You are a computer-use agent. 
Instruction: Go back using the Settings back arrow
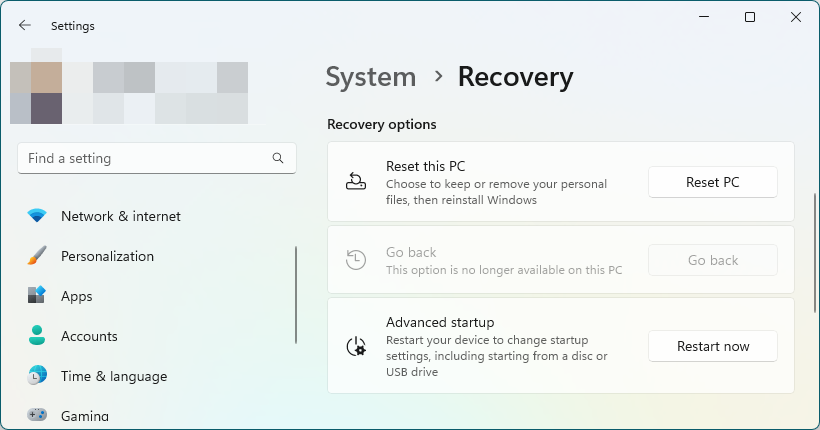25,26
